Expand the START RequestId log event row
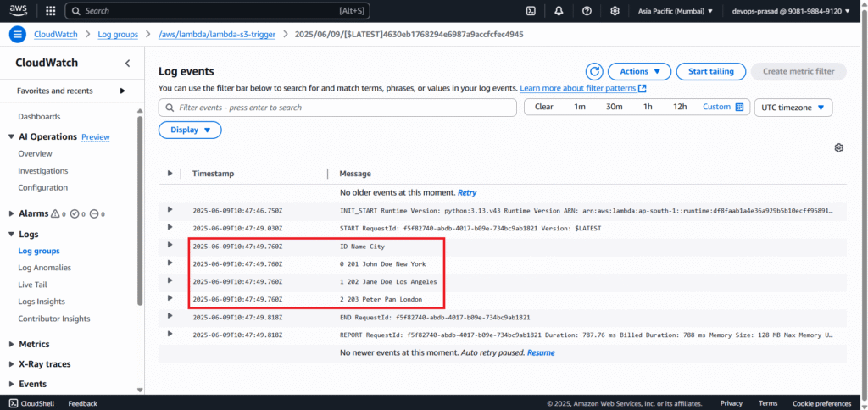Image resolution: width=868 pixels, height=410 pixels. coord(170,227)
